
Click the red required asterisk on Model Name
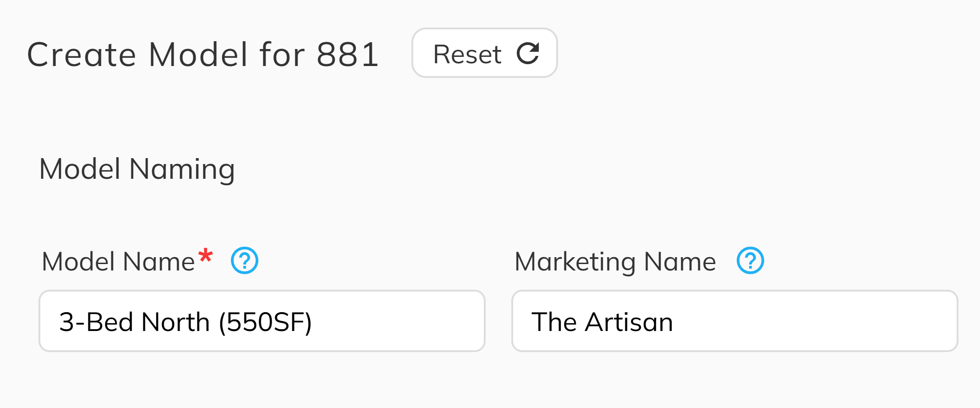[205, 255]
